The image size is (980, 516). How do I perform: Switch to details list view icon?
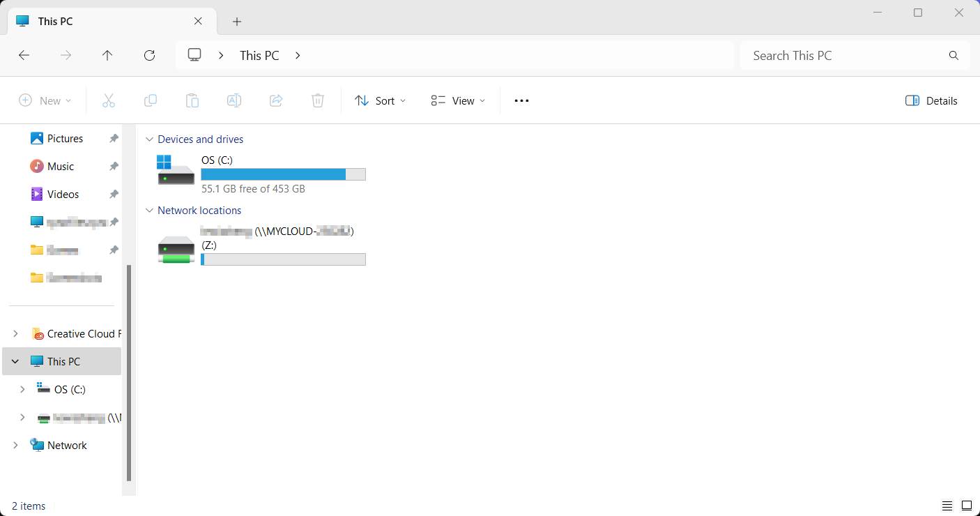(947, 506)
